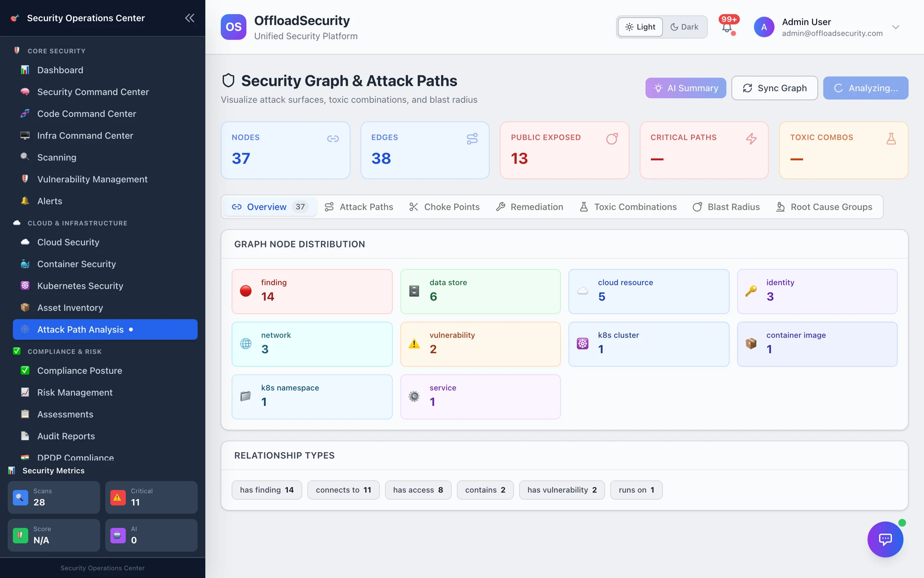Screen dimensions: 924x578
Task: Click the 'has finding 14' relationship chip
Action: (x=267, y=490)
